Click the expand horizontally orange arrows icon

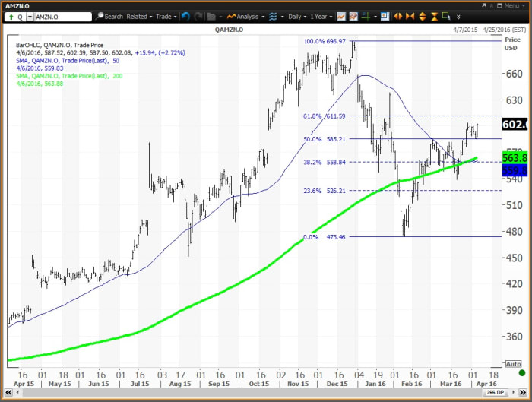coord(397,16)
